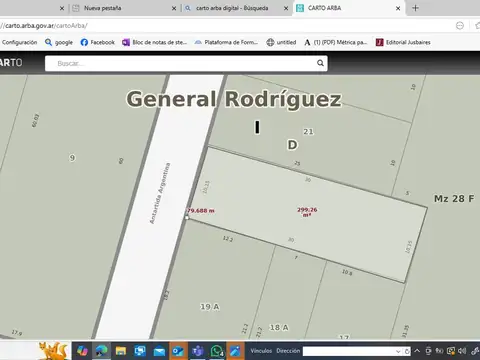Open Bloc de notas de ste... bookmark
Screen dimensions: 480x360
(155, 42)
